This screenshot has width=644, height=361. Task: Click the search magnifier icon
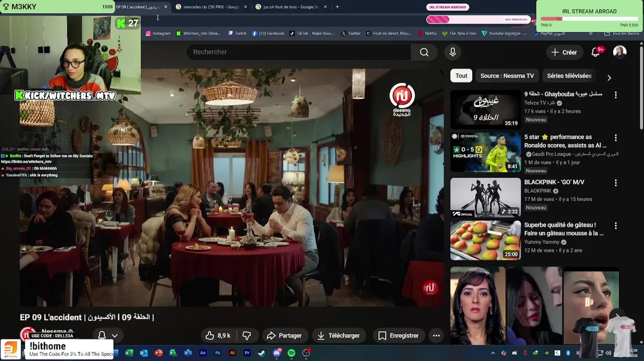(x=424, y=52)
